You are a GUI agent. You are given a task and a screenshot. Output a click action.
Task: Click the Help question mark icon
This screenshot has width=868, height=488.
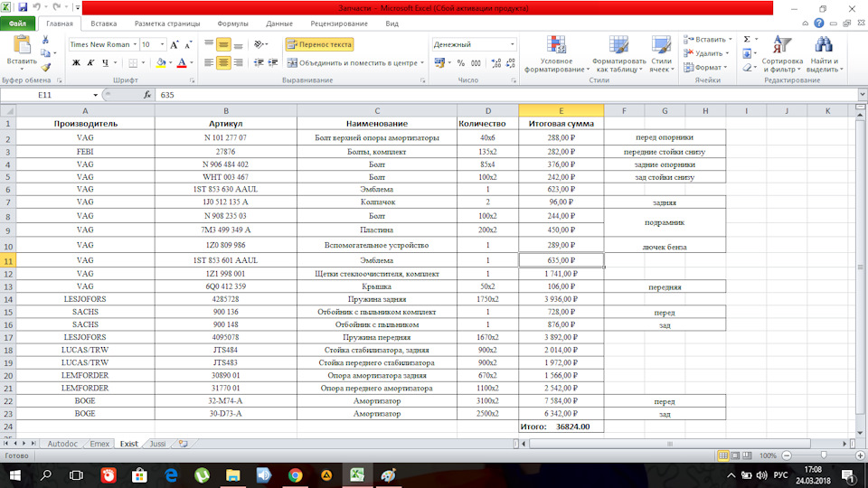pos(819,23)
